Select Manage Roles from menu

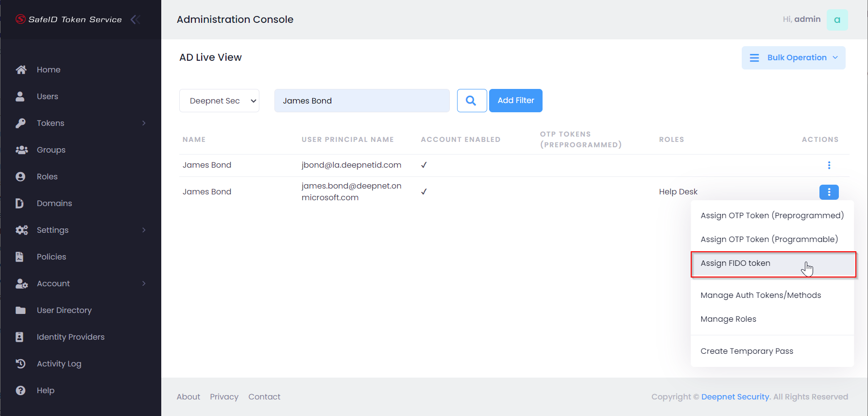coord(728,319)
